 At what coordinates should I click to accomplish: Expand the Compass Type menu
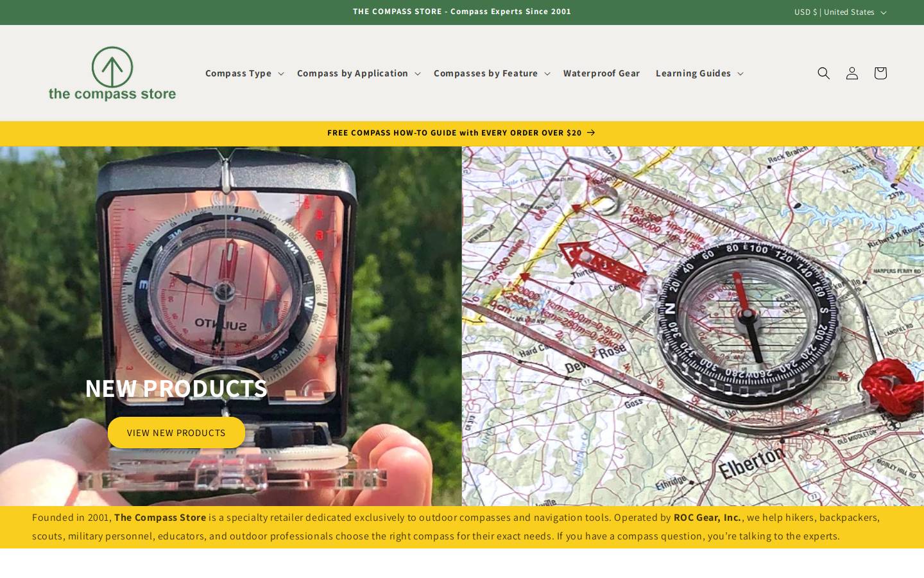point(244,73)
